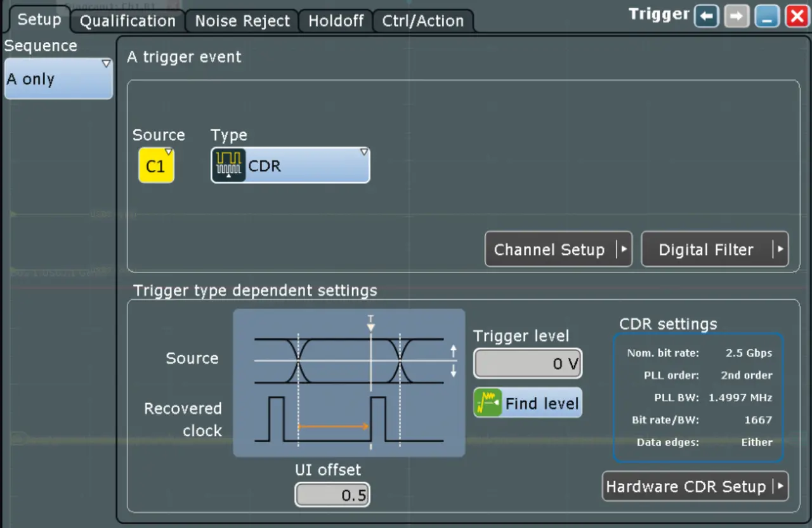
Task: Click the Trigger level value field
Action: point(527,364)
